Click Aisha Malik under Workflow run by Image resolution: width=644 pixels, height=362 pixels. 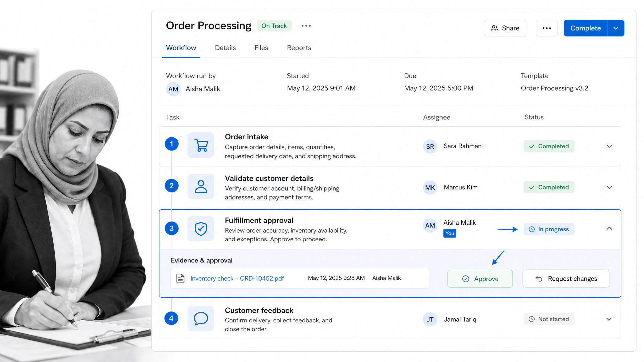[x=203, y=89]
